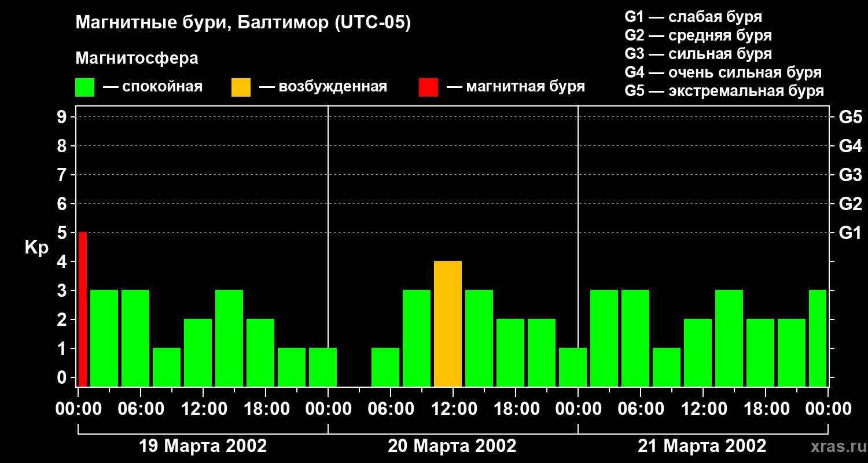Screen dimensions: 868x463
Task: Click the '21 Марта 2002' date label
Action: [702, 446]
